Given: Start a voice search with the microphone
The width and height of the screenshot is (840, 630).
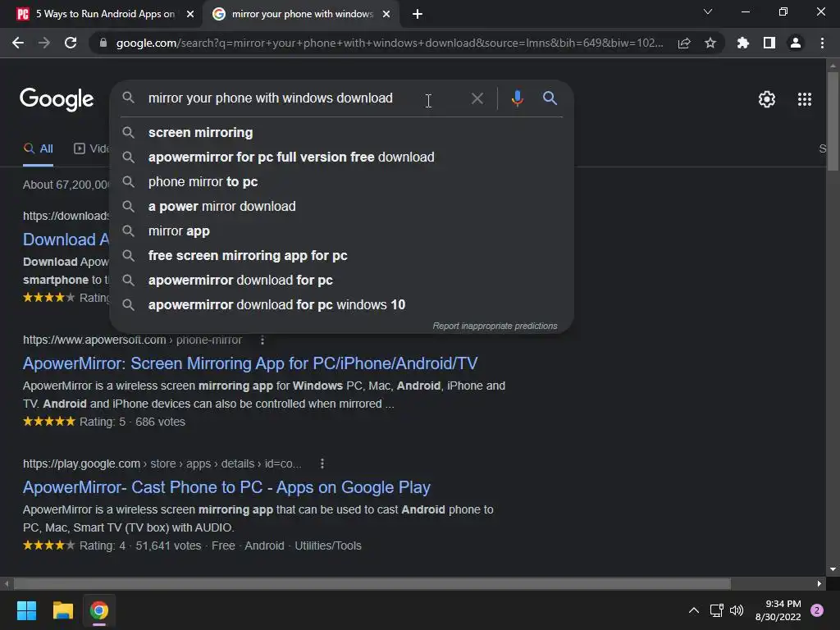Looking at the screenshot, I should coord(517,98).
